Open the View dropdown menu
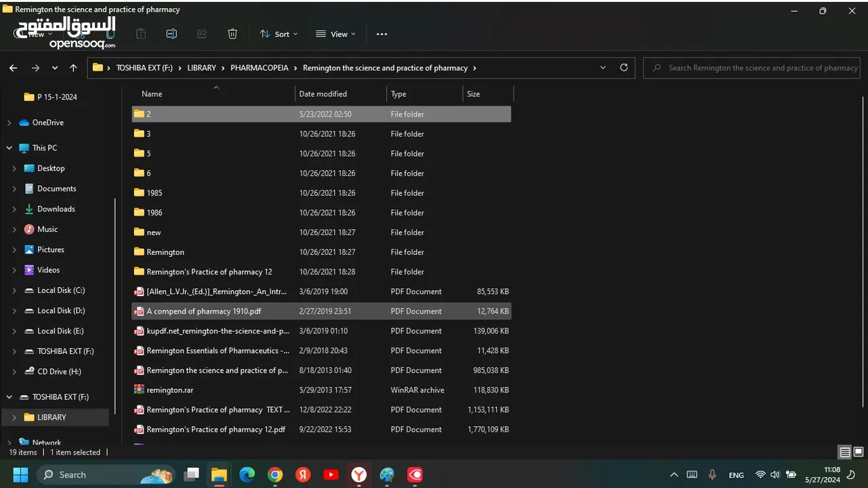Screen dimensions: 868x488 coord(335,34)
